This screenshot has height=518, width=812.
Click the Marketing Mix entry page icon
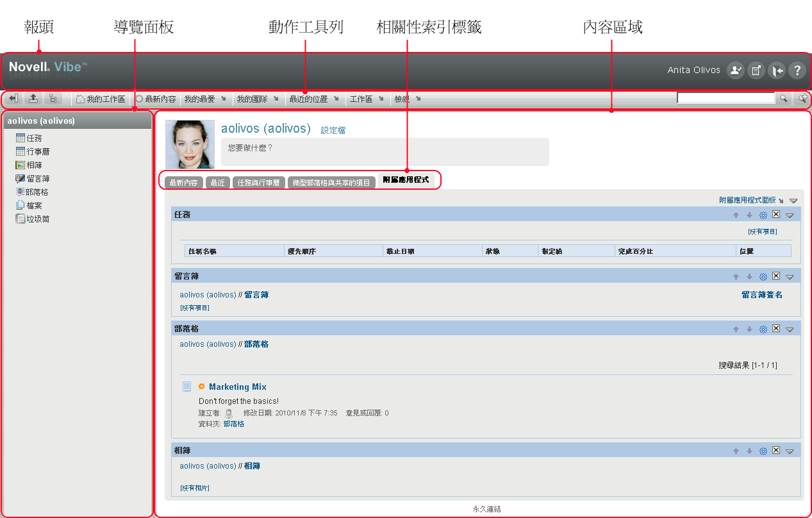(x=186, y=387)
